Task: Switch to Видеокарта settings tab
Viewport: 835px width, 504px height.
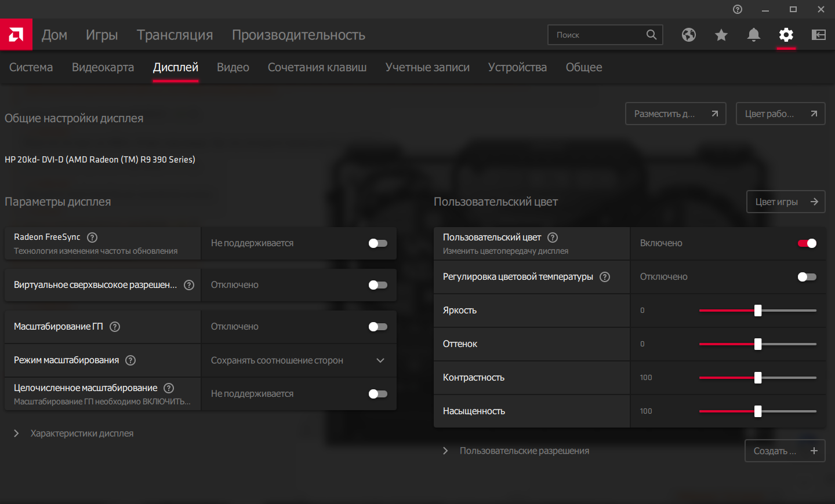Action: click(103, 67)
